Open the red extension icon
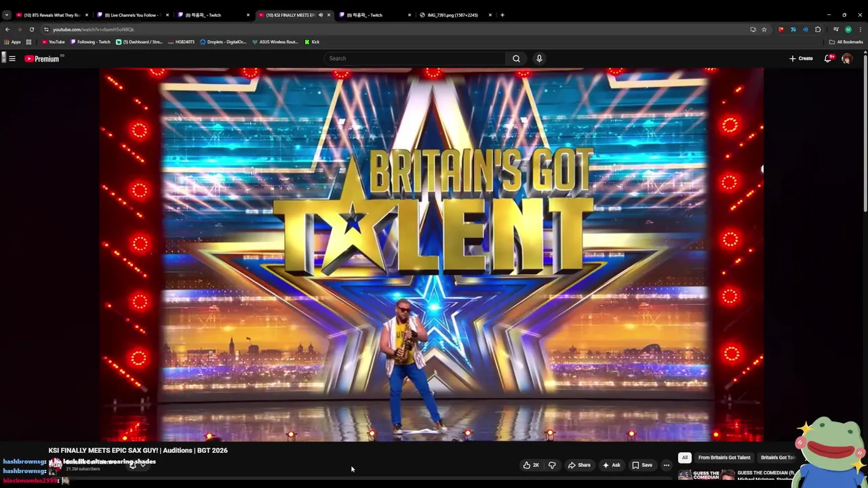Screen dimensions: 868x488 tap(781, 29)
